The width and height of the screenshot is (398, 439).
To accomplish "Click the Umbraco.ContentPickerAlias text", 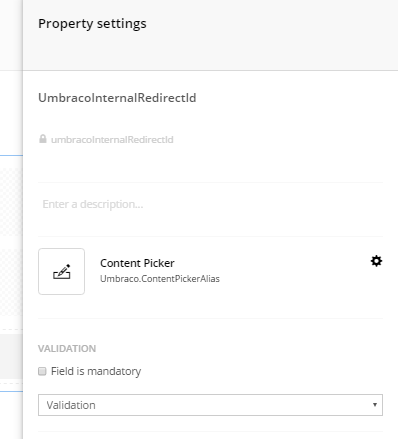I will tap(160, 279).
